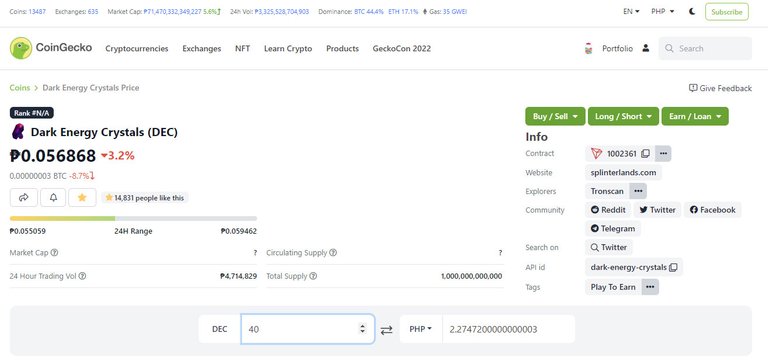Click the Tron contract logo icon
768x363 pixels.
tap(596, 153)
